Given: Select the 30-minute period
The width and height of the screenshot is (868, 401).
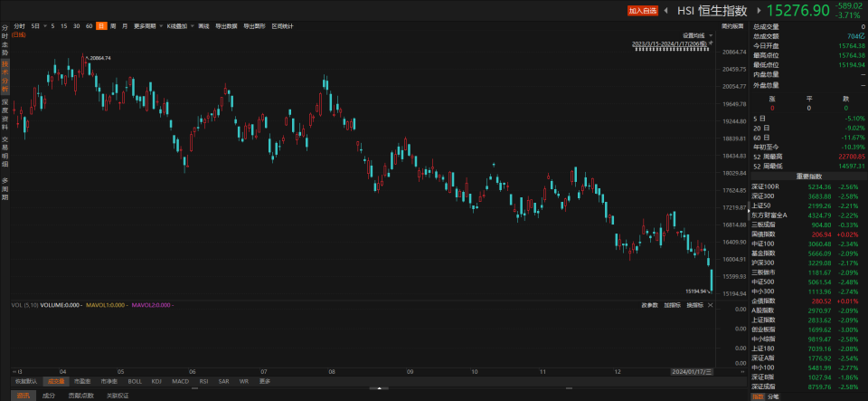Looking at the screenshot, I should point(76,26).
